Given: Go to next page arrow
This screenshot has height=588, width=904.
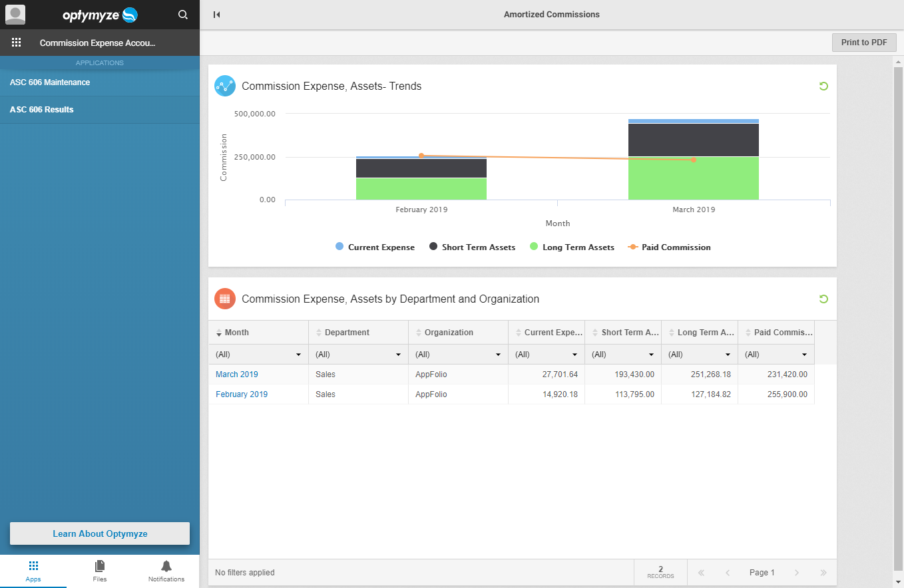Looking at the screenshot, I should [797, 573].
